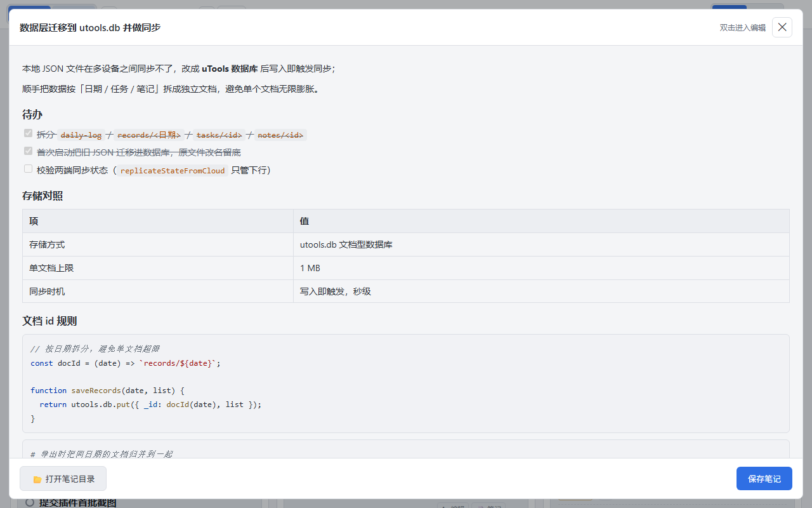Click the 值 table header

point(541,221)
